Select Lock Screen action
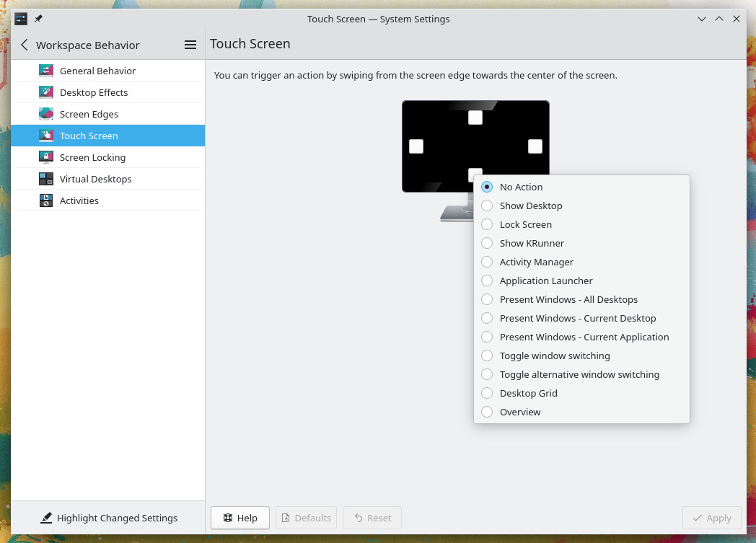This screenshot has width=756, height=543. point(582,224)
